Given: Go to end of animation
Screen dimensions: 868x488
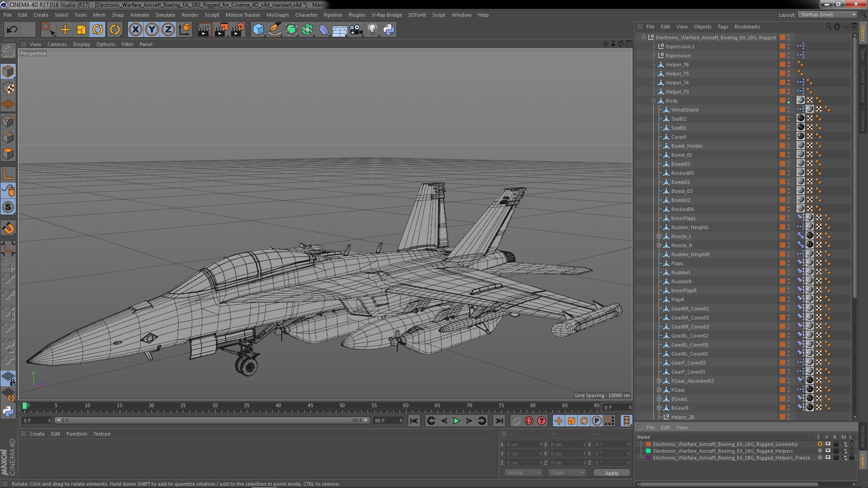Looking at the screenshot, I should (x=499, y=421).
